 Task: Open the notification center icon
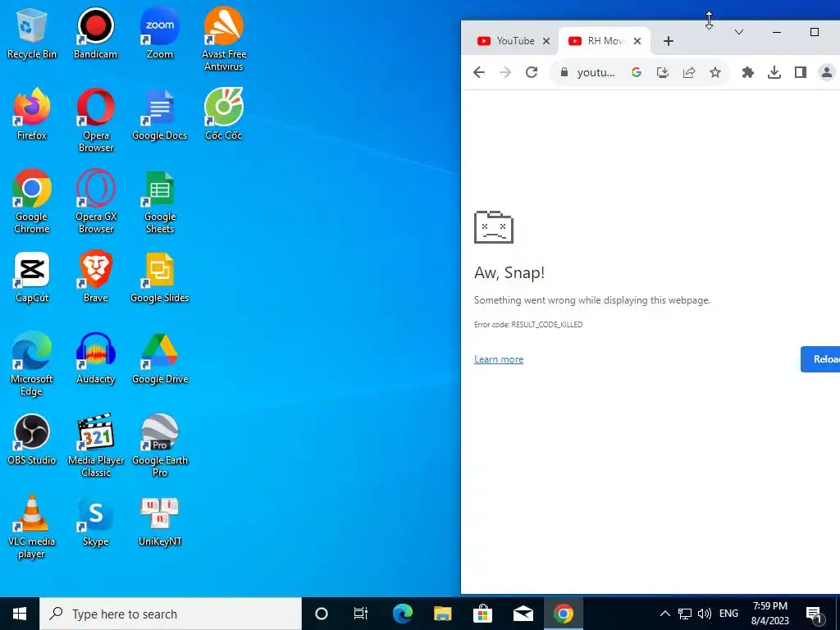[x=815, y=614]
